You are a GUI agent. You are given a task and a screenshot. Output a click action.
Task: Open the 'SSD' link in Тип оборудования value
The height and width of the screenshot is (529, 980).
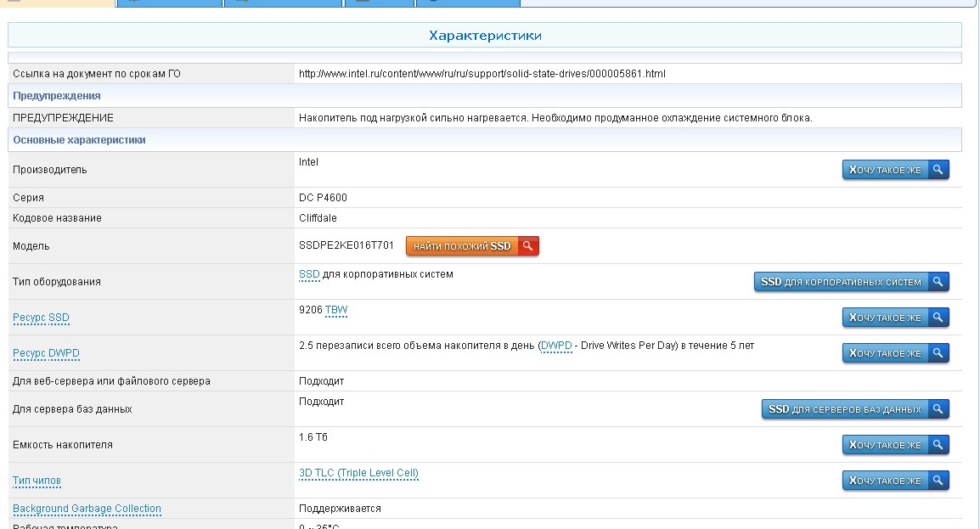[x=309, y=274]
